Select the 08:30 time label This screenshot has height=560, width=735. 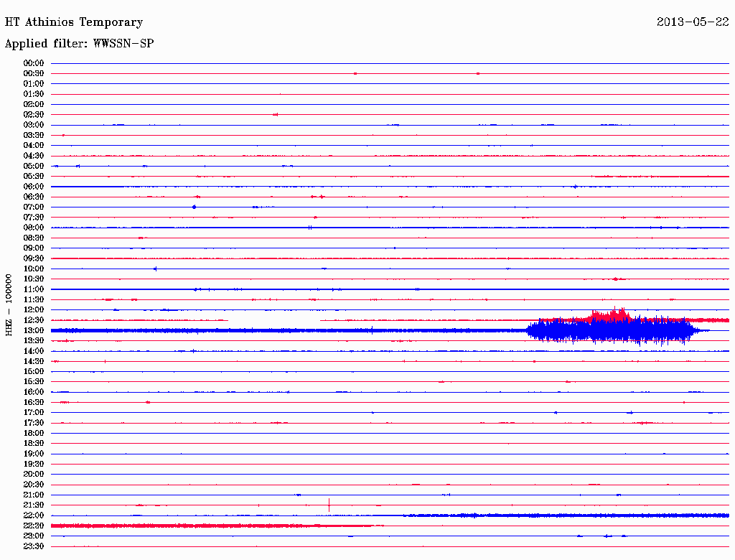click(x=34, y=238)
